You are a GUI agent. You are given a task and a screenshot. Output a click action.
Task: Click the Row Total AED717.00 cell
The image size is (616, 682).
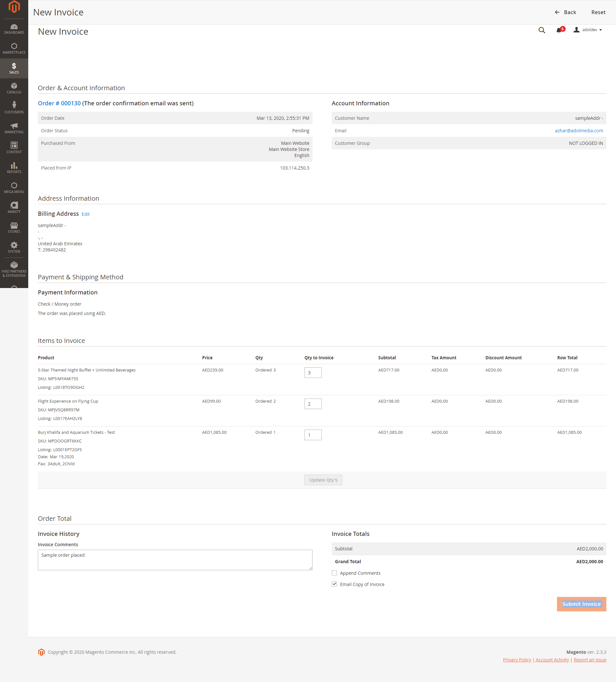[568, 370]
